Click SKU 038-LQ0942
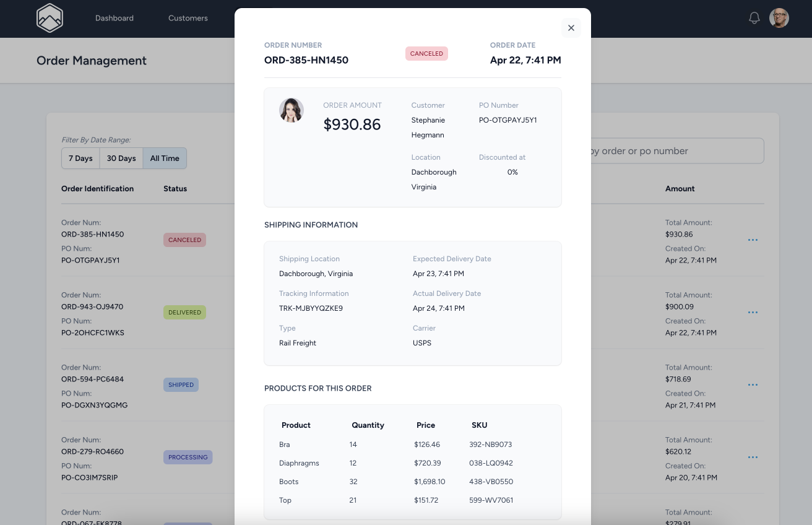Image resolution: width=812 pixels, height=525 pixels. tap(491, 463)
